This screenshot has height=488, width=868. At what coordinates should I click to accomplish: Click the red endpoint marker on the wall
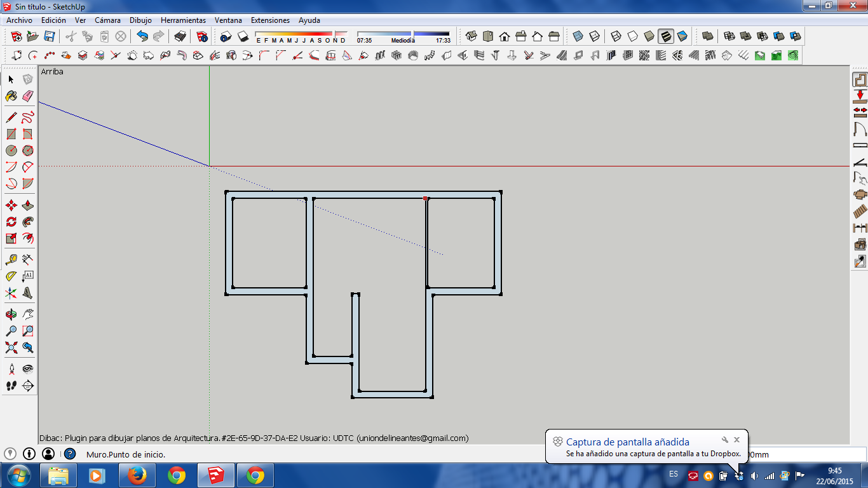pyautogui.click(x=425, y=198)
